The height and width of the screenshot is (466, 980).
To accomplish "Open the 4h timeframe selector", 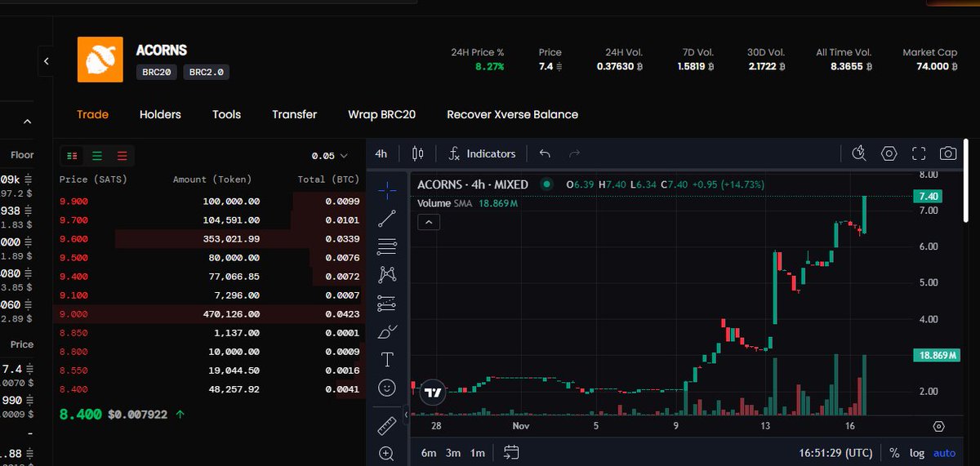I will pyautogui.click(x=381, y=153).
